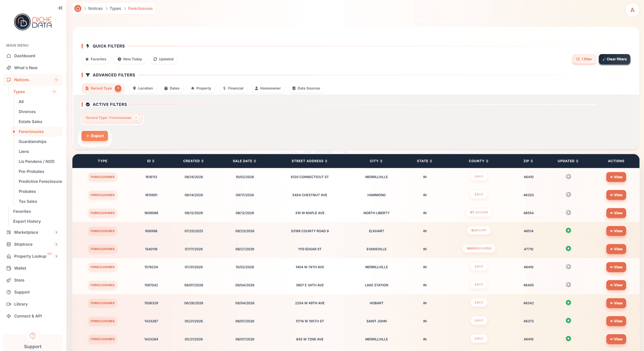Collapse the Types submenu chevron
This screenshot has height=351, width=644.
pyautogui.click(x=54, y=92)
